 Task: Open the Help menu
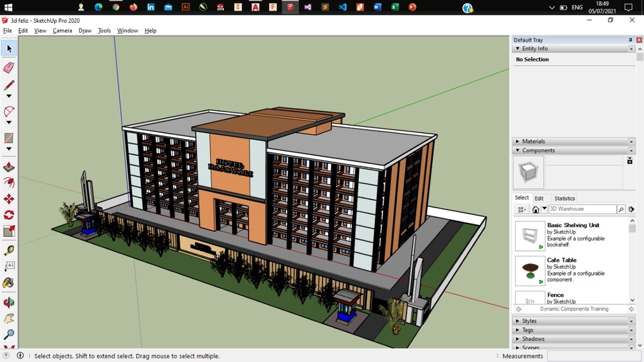coord(150,30)
